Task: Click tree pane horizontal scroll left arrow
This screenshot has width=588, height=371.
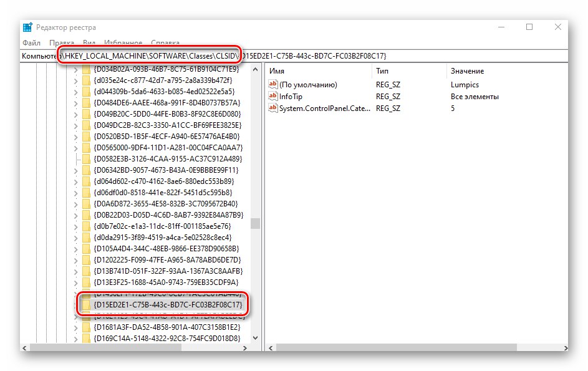Action: click(24, 348)
